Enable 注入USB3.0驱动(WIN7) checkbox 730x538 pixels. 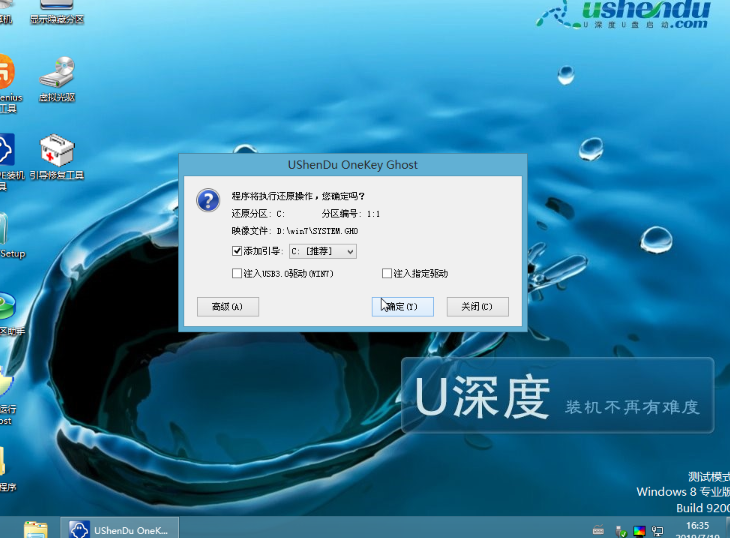[237, 273]
